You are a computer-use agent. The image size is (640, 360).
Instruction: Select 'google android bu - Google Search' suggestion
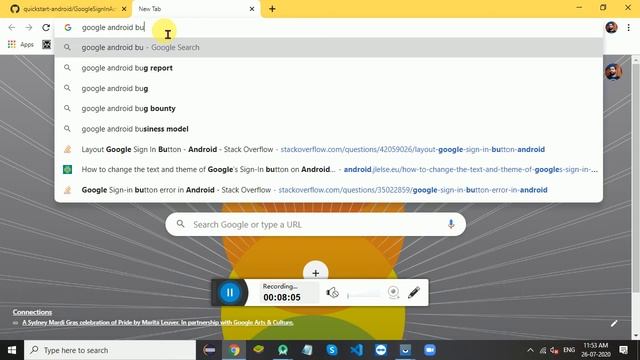pyautogui.click(x=329, y=47)
